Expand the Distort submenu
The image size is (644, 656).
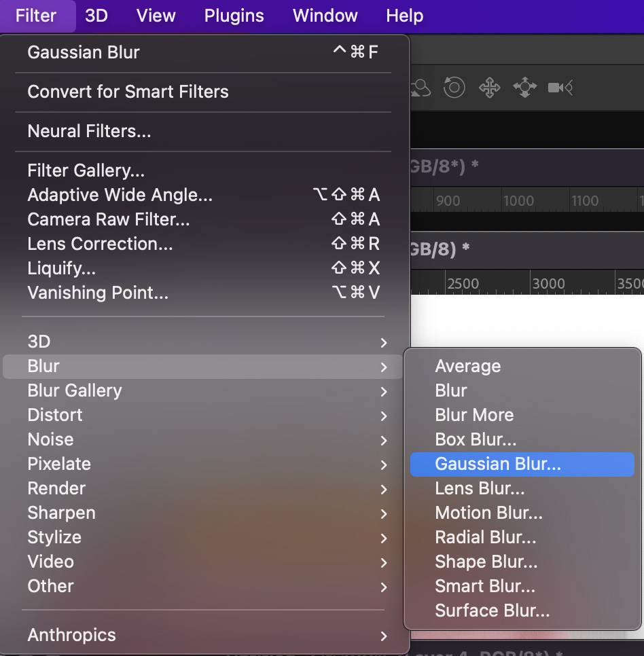coord(203,415)
